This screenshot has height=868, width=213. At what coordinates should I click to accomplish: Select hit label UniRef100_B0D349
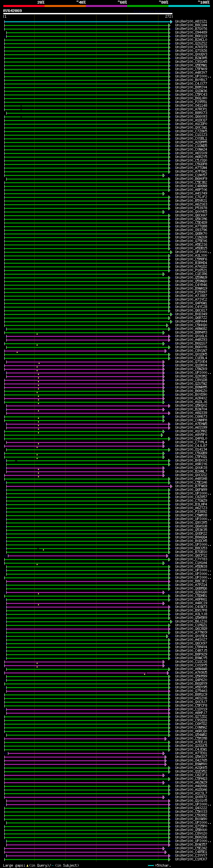coord(191,314)
